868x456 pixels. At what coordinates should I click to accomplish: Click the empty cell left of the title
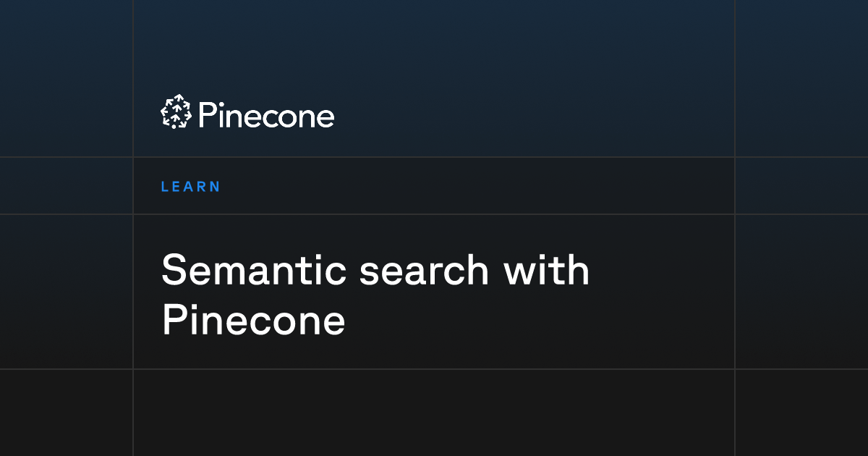point(66,292)
